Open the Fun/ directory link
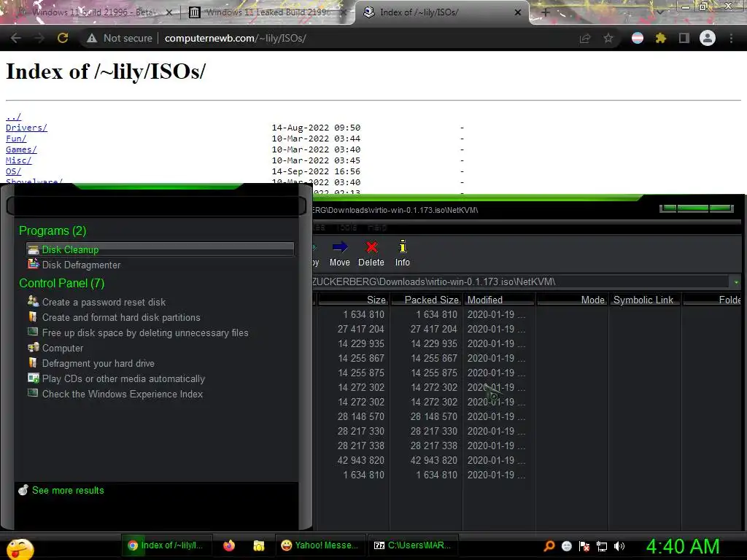The width and height of the screenshot is (747, 560). [16, 139]
